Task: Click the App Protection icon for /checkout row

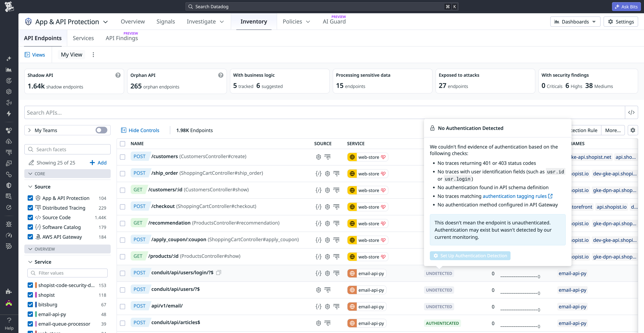Action: (x=328, y=207)
